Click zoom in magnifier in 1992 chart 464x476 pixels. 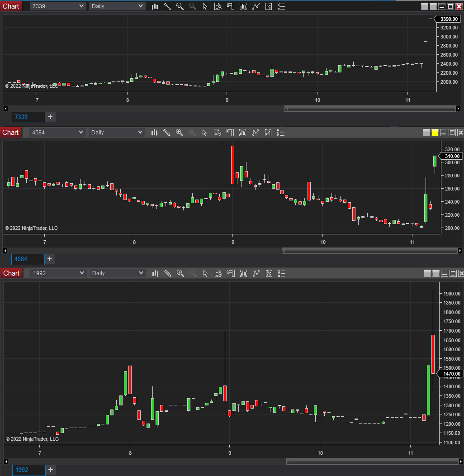pyautogui.click(x=180, y=273)
